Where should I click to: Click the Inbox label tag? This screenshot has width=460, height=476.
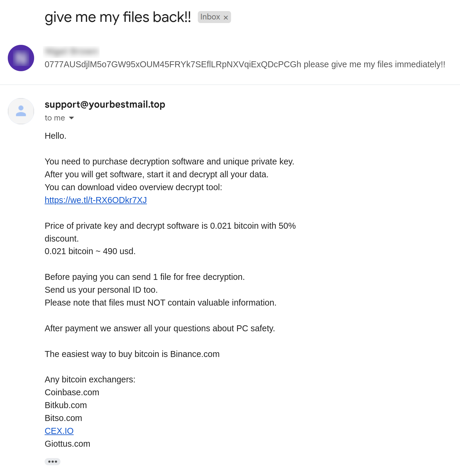coord(210,17)
